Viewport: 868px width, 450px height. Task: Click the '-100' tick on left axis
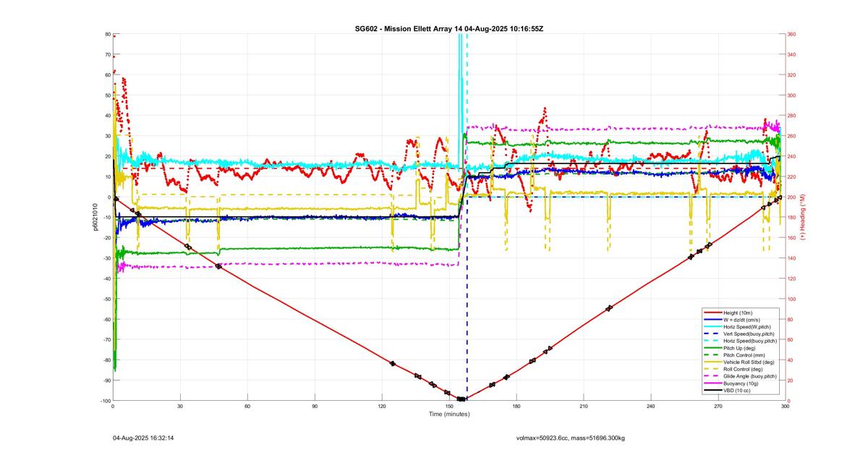[x=105, y=401]
